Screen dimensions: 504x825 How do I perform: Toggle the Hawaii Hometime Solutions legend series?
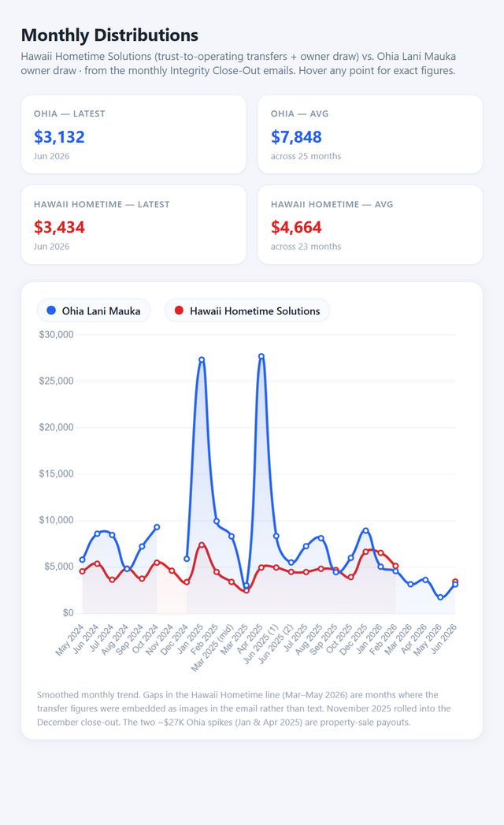tap(247, 311)
